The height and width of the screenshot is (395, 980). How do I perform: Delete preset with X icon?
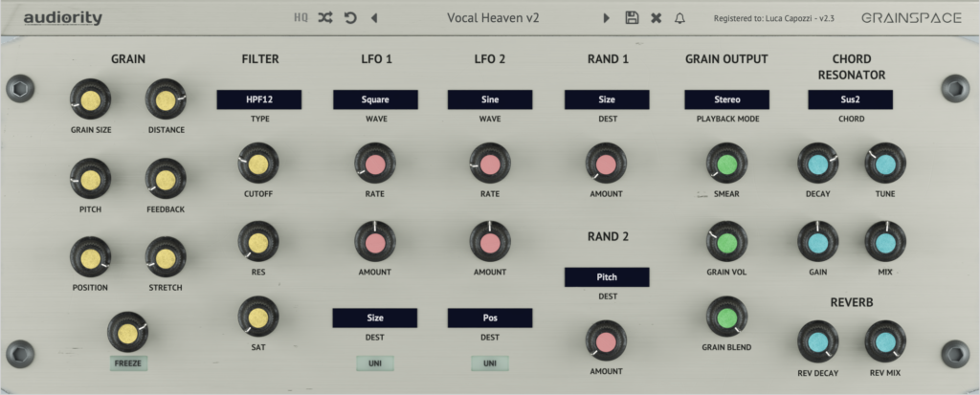tap(656, 18)
